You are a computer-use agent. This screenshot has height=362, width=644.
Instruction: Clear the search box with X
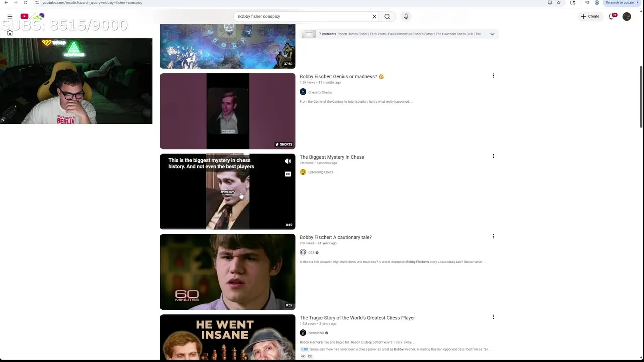[374, 16]
